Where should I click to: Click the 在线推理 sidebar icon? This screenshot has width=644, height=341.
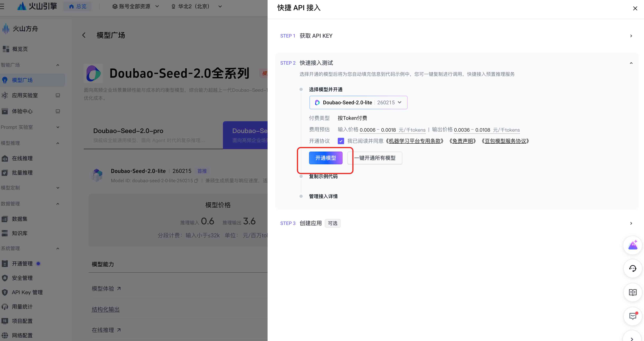(5, 159)
